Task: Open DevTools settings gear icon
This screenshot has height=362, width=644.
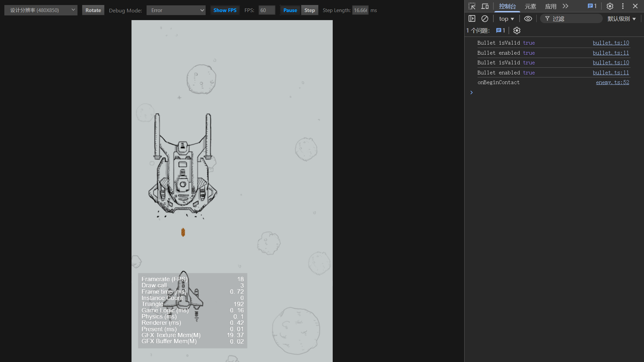Action: pyautogui.click(x=610, y=6)
